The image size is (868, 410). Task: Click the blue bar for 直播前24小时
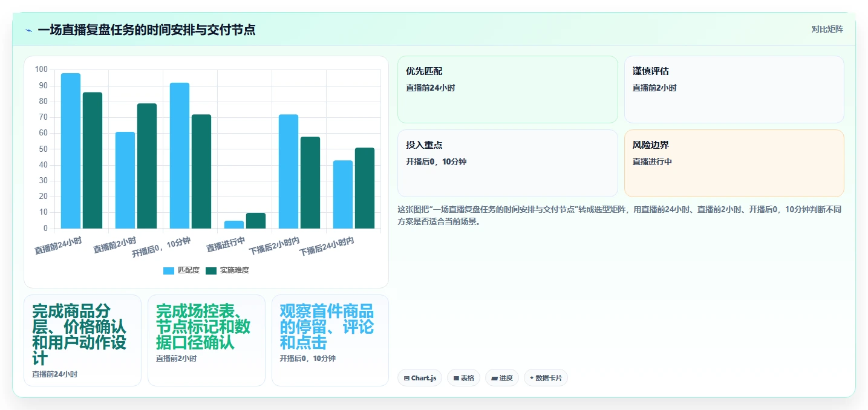71,151
